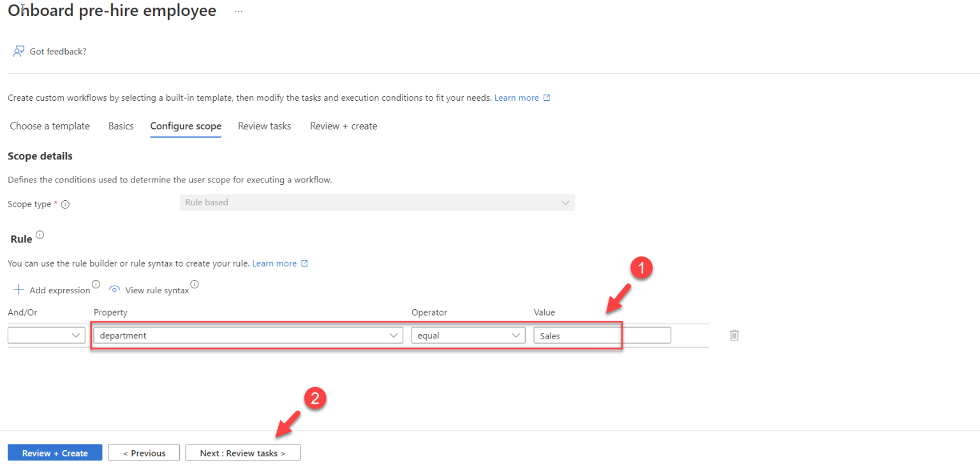The width and height of the screenshot is (980, 470).
Task: Delete the rule row with trash icon
Action: [734, 335]
